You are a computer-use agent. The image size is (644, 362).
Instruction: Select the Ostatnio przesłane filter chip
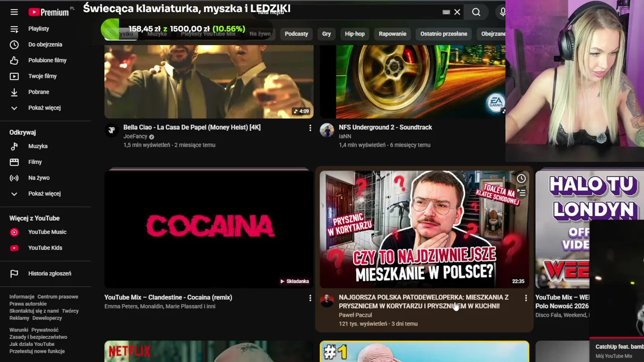point(444,34)
